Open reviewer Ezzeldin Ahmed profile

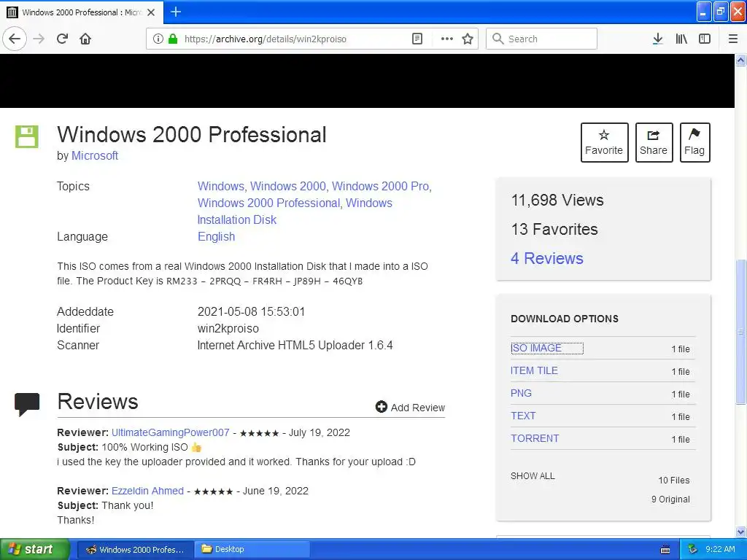(x=147, y=491)
